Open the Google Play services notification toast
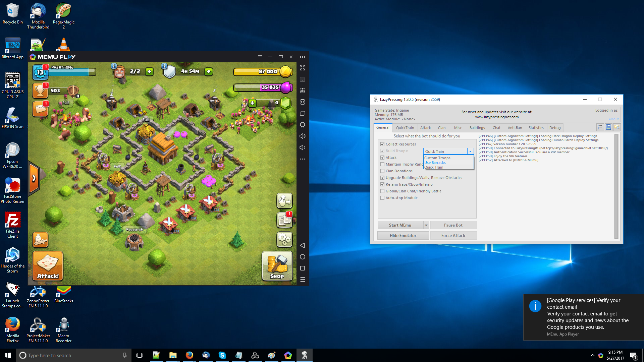 584,317
